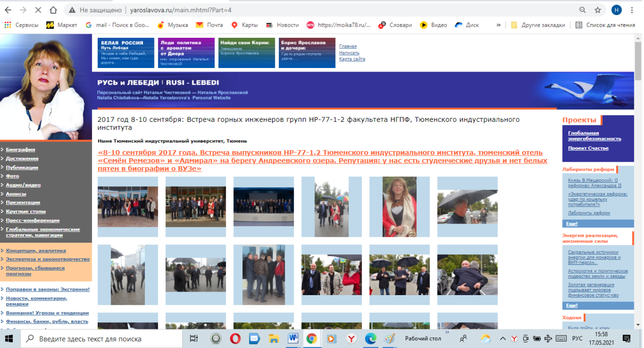
Task: Open Yandex Browser on the taskbar
Action: point(352,338)
